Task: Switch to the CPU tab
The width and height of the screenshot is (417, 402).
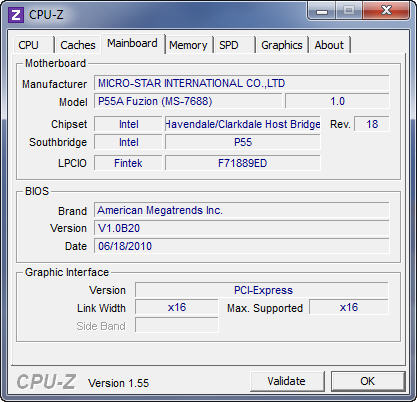Action: click(x=33, y=45)
